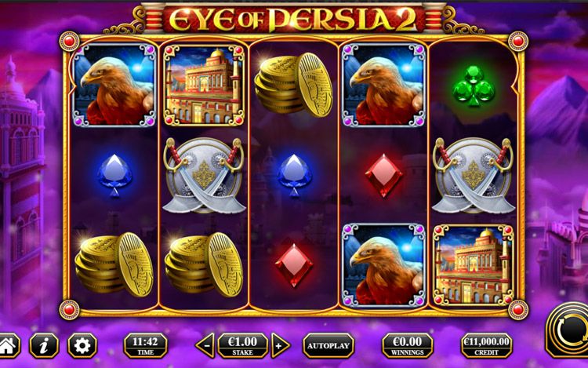Click the winnings €0.00 display
This screenshot has width=588, height=368.
[407, 345]
